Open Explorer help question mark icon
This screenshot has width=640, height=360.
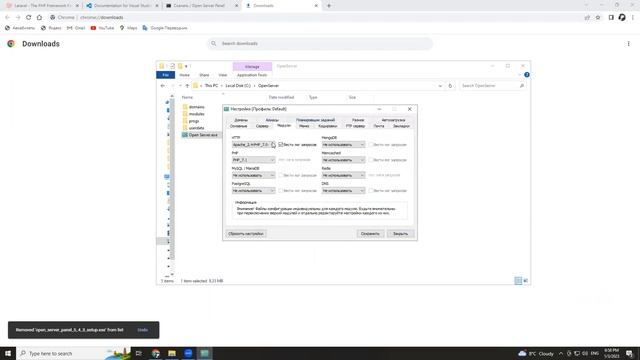click(527, 75)
